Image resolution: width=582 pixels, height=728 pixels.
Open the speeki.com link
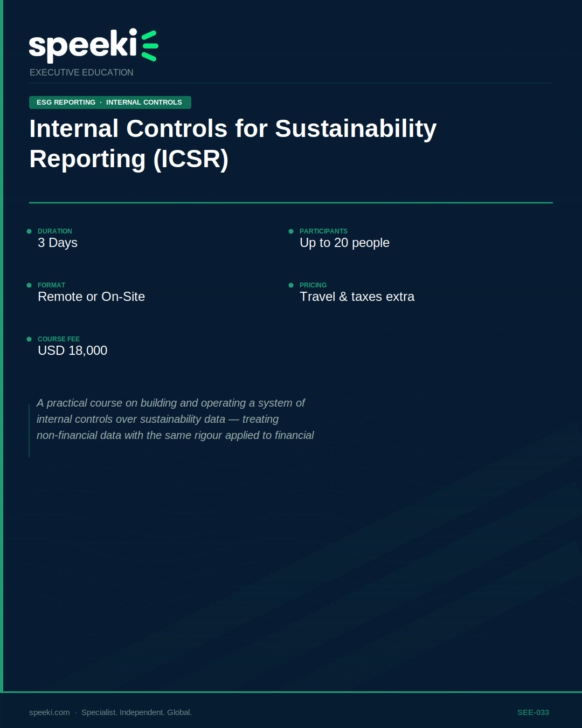tap(48, 712)
